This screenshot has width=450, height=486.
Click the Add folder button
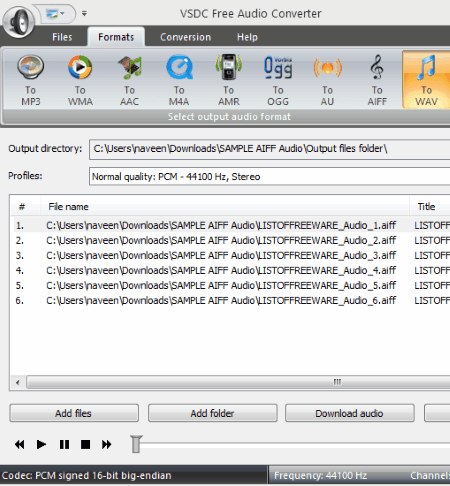[213, 413]
